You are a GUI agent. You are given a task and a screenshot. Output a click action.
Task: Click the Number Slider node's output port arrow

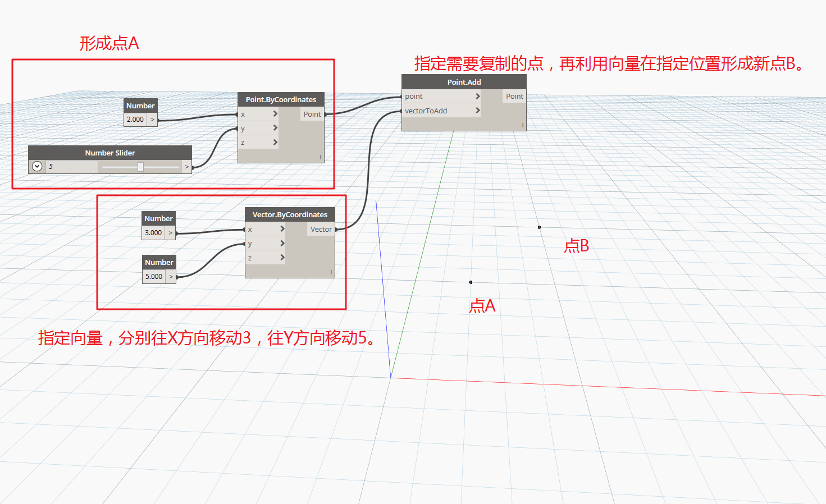pyautogui.click(x=187, y=167)
